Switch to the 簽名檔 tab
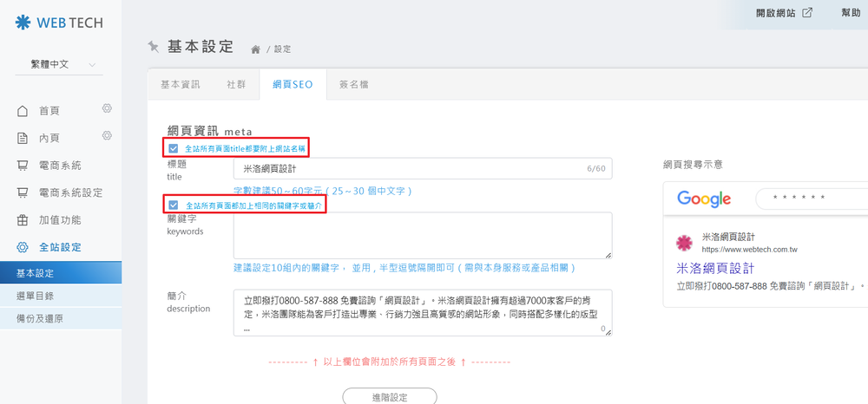The height and width of the screenshot is (404, 868). (x=353, y=84)
